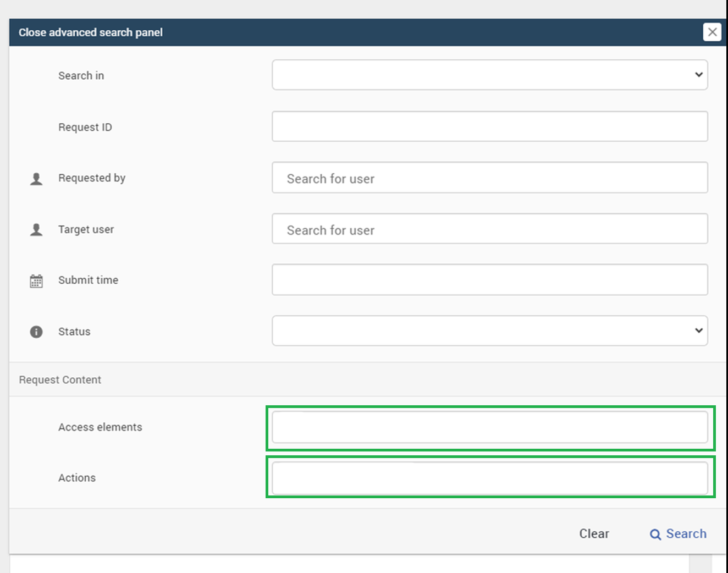
Task: Click the Request Content section header
Action: 60,380
